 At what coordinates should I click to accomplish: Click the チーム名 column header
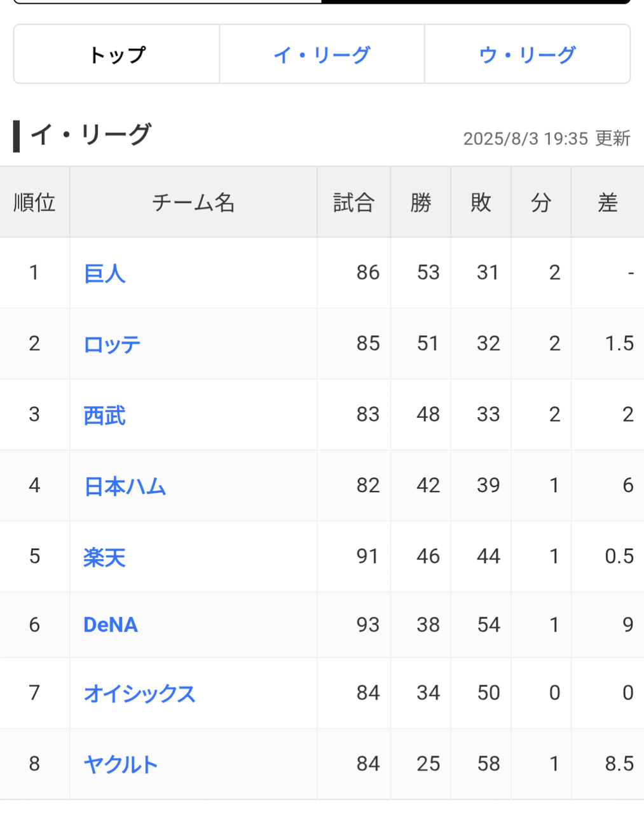[x=193, y=203]
